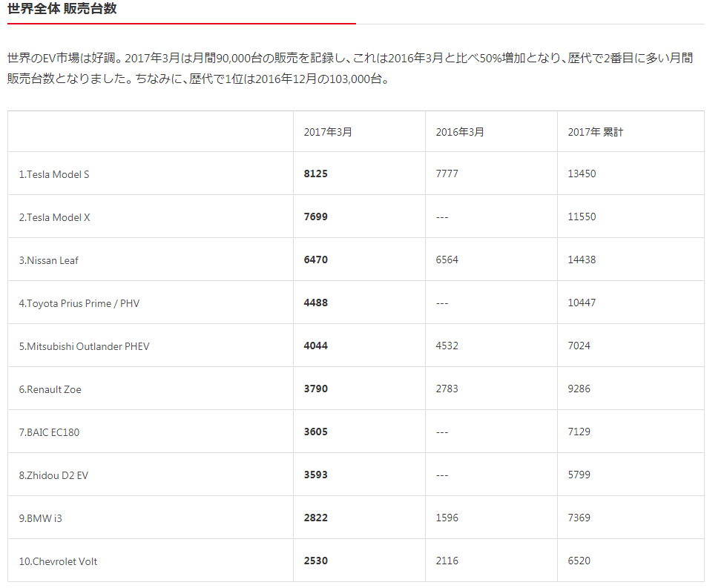
Task: Click cumulative value 5799 for Zhidou D2
Action: pos(579,474)
